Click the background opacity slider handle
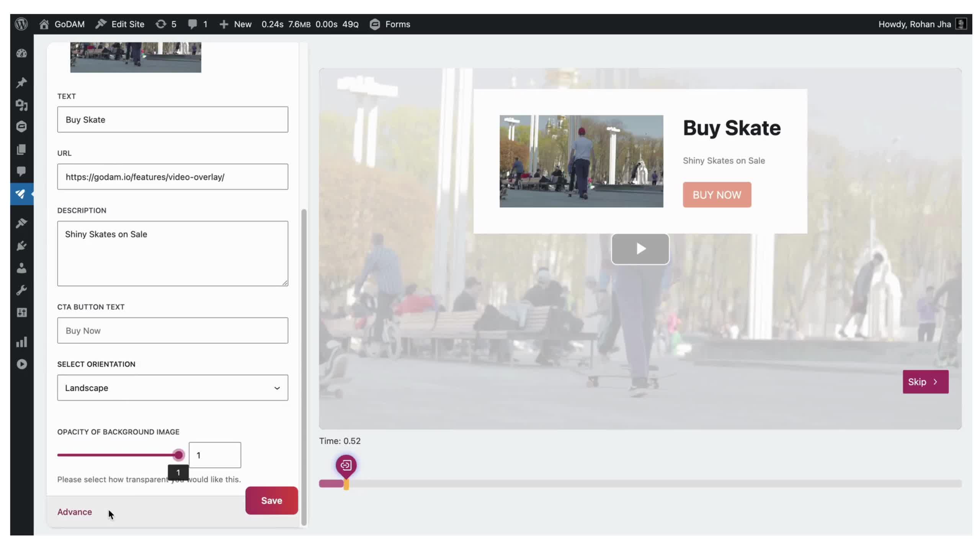Screen dimensions: 980x551 (x=178, y=455)
